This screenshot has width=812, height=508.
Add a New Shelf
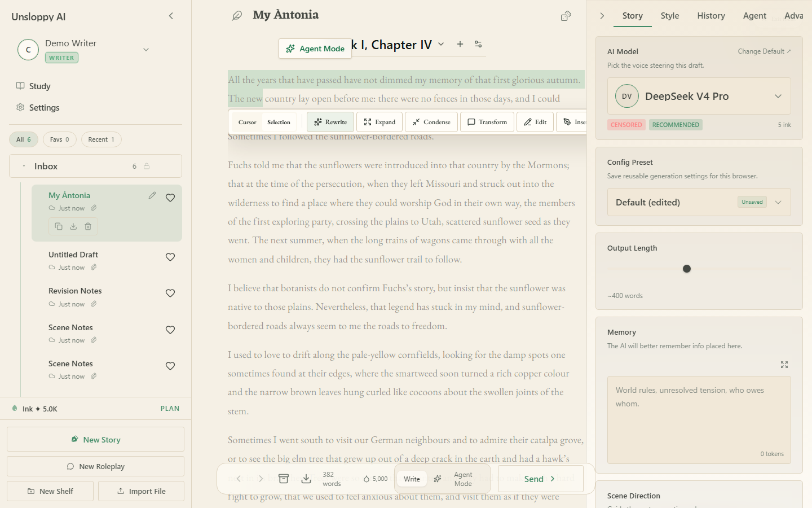(x=50, y=491)
